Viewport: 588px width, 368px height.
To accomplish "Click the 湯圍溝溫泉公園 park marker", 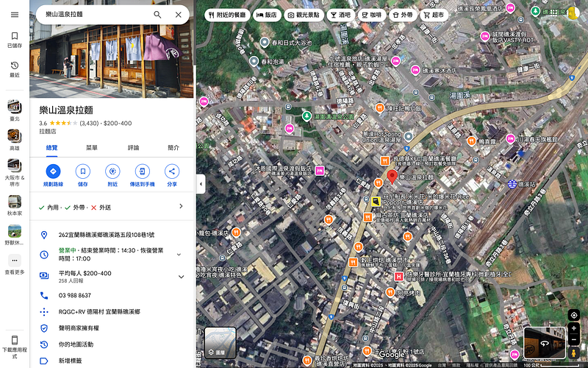I will pos(306,116).
